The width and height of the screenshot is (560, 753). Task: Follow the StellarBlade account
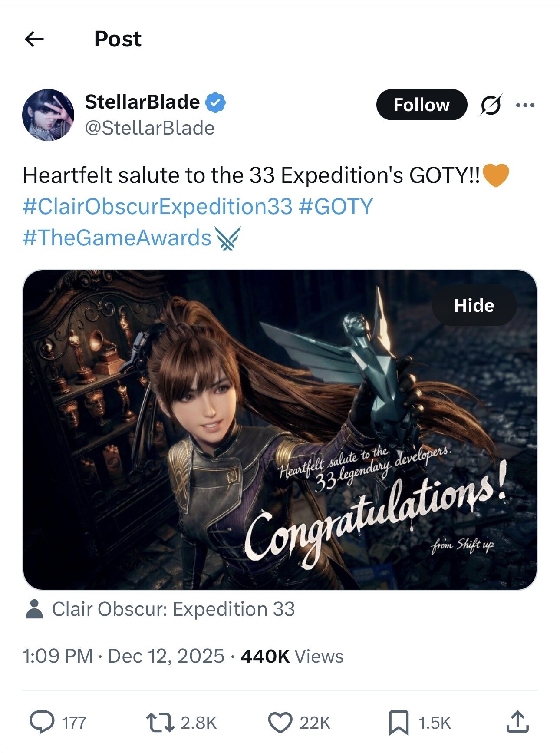[421, 105]
